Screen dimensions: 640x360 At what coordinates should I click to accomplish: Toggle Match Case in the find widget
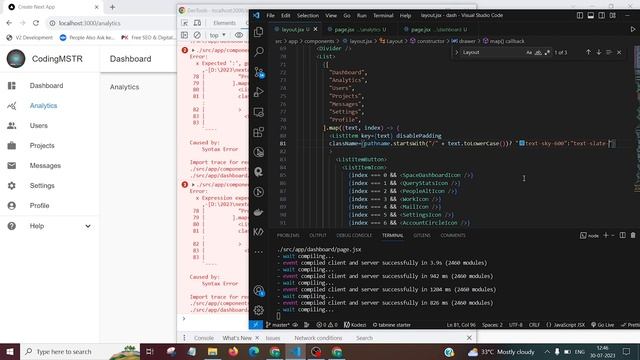click(x=529, y=52)
